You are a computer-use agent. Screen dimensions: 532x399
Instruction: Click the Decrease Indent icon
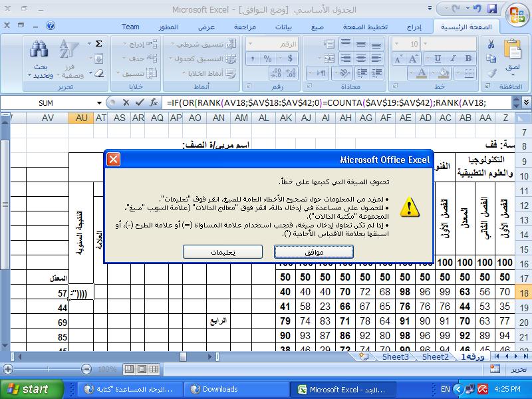coord(376,72)
